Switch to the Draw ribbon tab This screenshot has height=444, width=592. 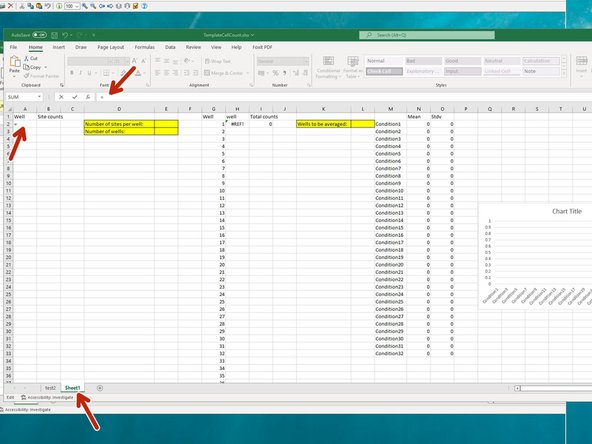pyautogui.click(x=81, y=47)
